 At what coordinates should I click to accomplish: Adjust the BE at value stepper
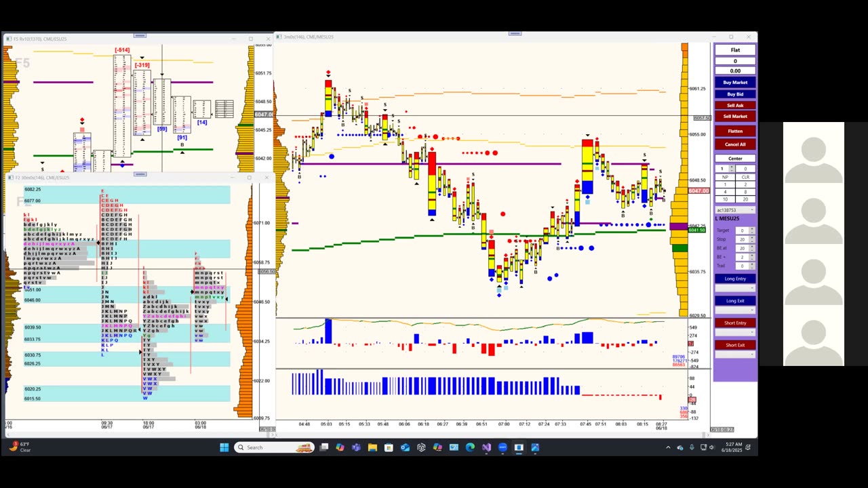[x=751, y=248]
